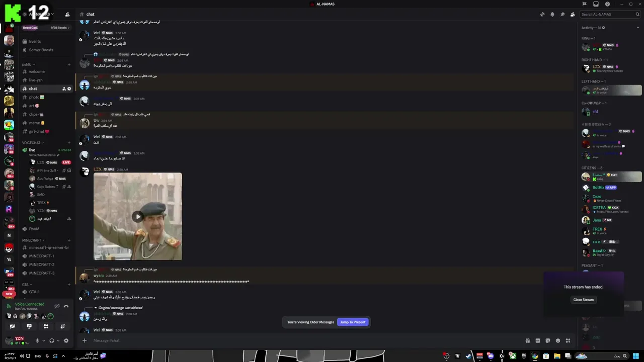The height and width of the screenshot is (362, 644).
Task: Open microphone input options arrow
Action: tap(43, 340)
